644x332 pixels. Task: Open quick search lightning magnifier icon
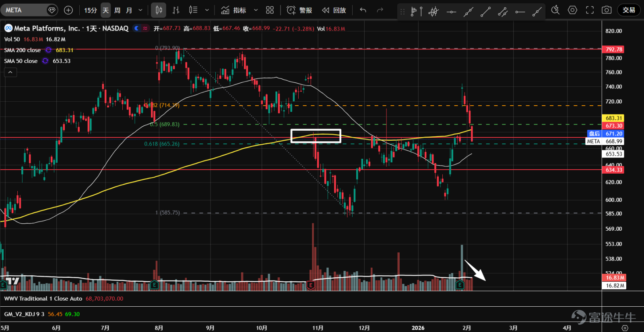(x=555, y=10)
